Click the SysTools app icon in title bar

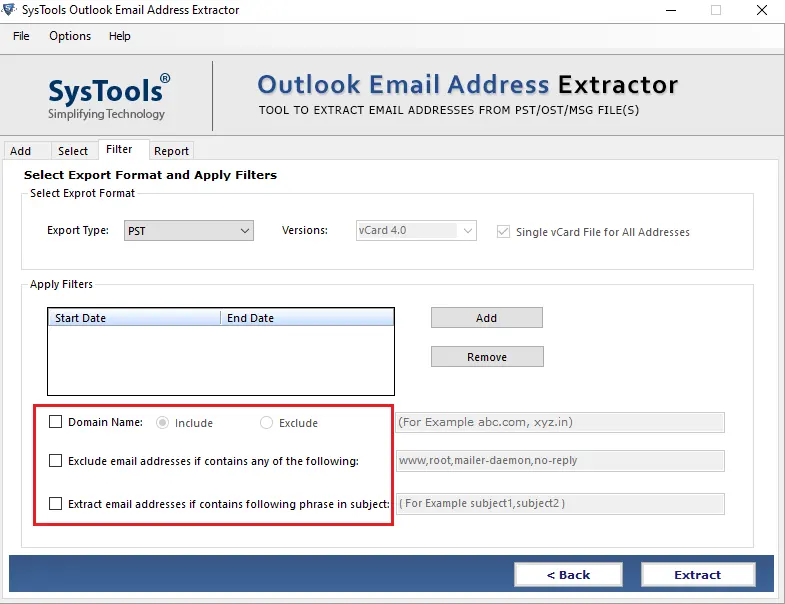coord(9,9)
